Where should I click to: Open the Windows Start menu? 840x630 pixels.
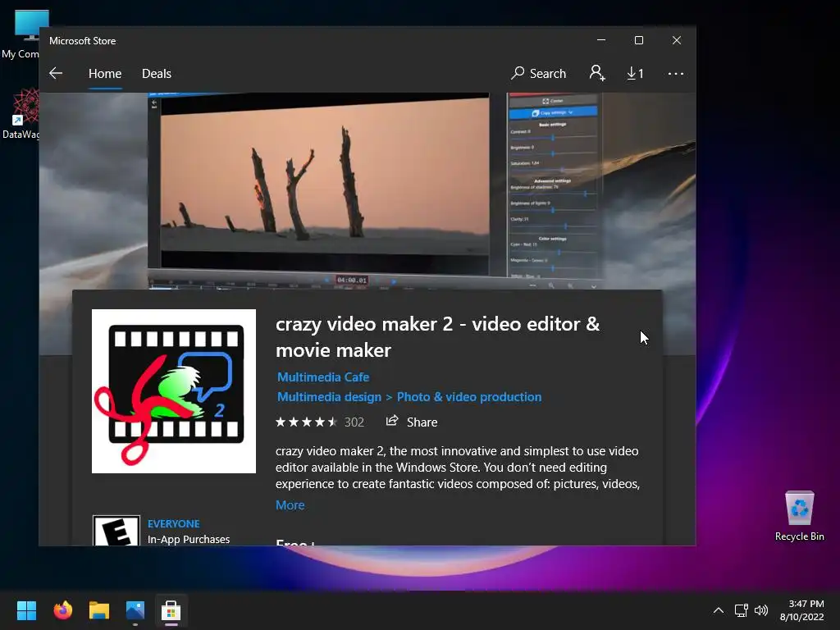26,610
